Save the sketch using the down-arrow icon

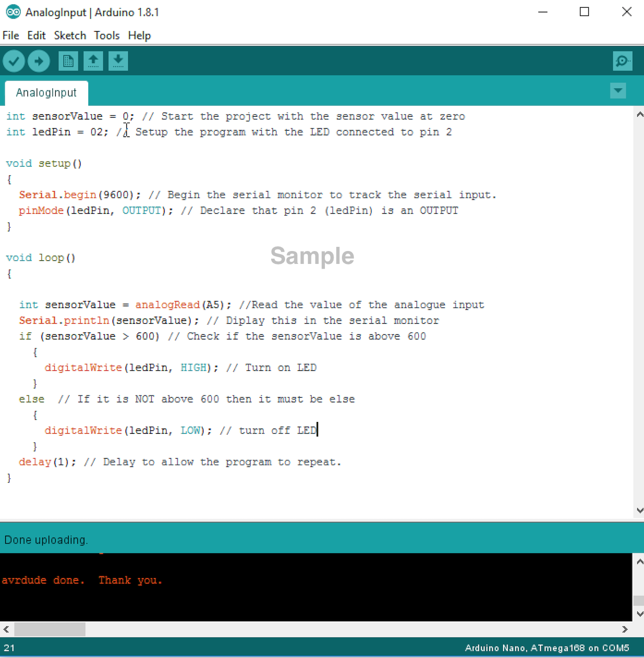coord(118,61)
